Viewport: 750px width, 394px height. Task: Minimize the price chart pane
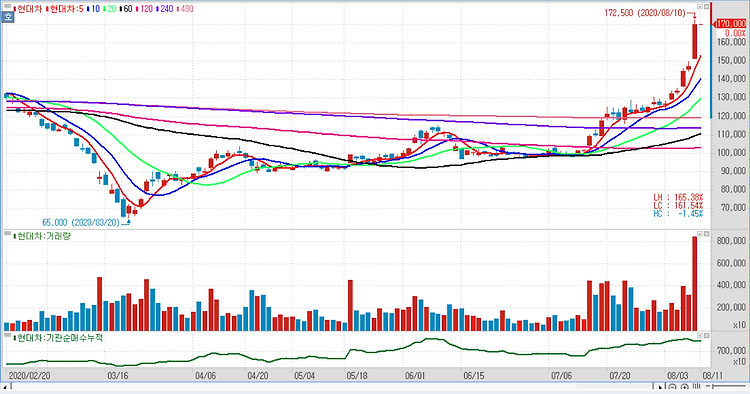pos(700,7)
